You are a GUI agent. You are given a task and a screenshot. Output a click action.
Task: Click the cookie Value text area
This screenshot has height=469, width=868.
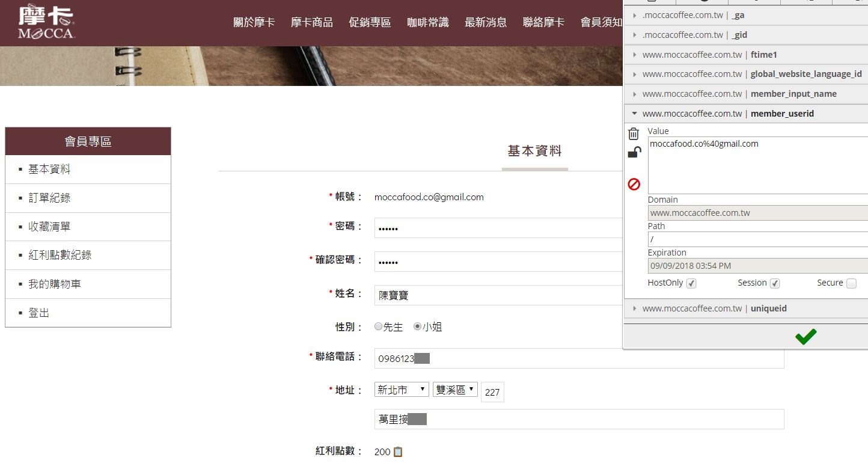[758, 165]
